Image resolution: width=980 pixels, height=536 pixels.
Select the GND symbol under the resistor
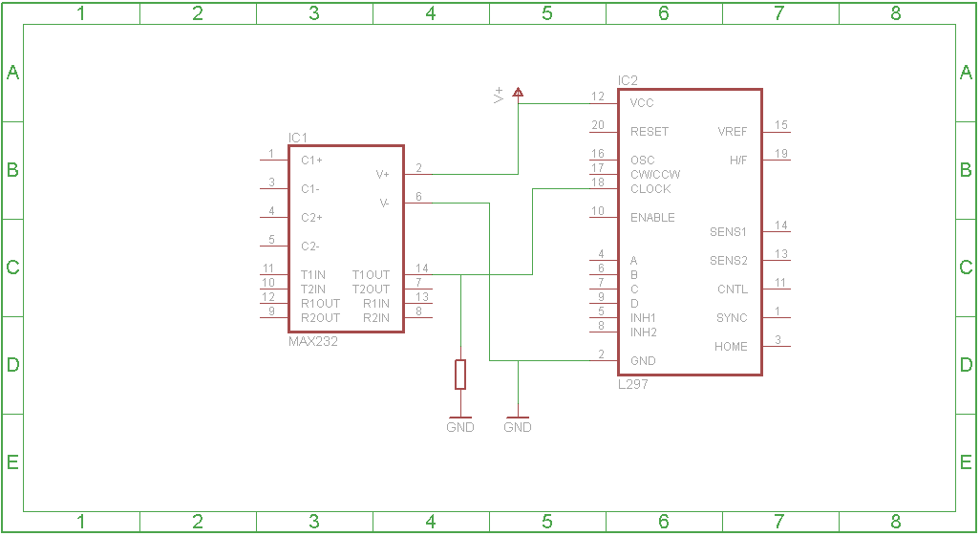pos(460,424)
